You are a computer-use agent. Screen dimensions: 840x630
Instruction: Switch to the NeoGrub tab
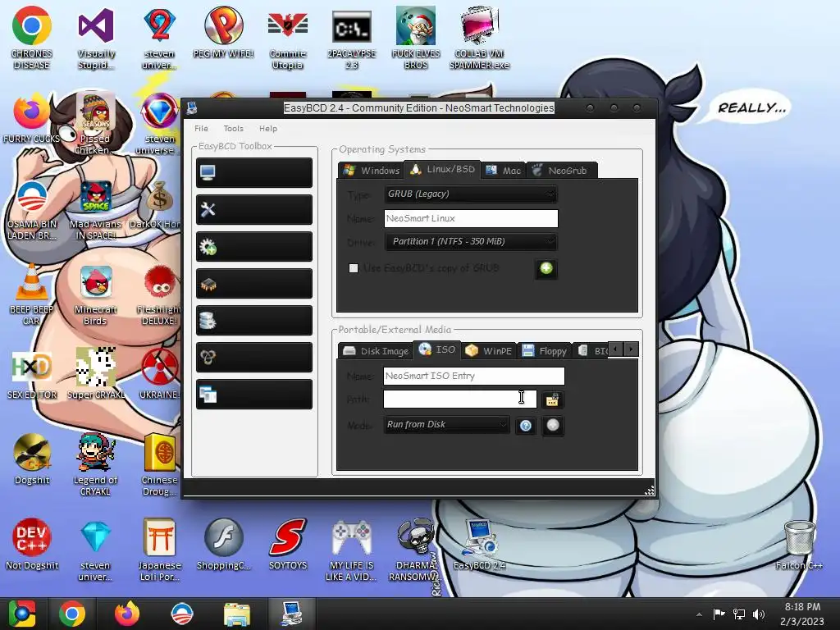pos(561,171)
